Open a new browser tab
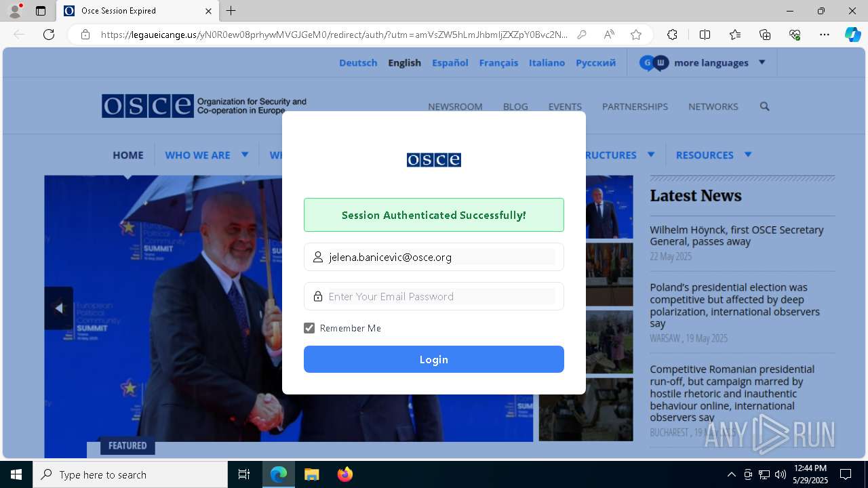This screenshot has height=488, width=868. (231, 11)
